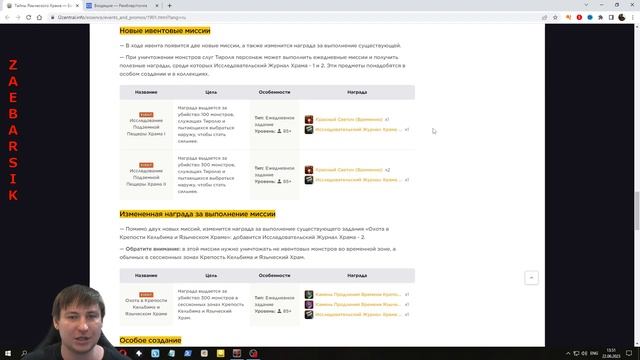640x360 pixels.
Task: Bookmark this page with the star
Action: click(x=555, y=18)
